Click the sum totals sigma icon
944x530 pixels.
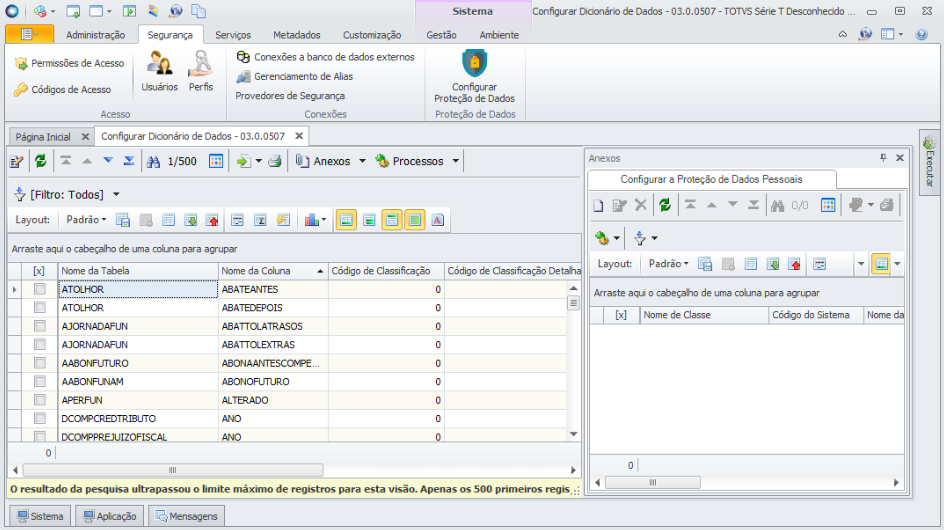pos(260,220)
